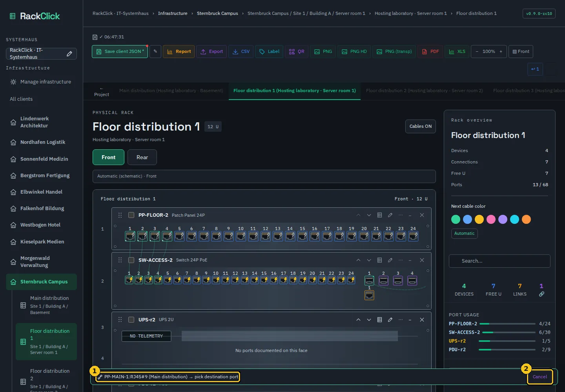Open Manage infrastructure in sidebar

pyautogui.click(x=41, y=82)
